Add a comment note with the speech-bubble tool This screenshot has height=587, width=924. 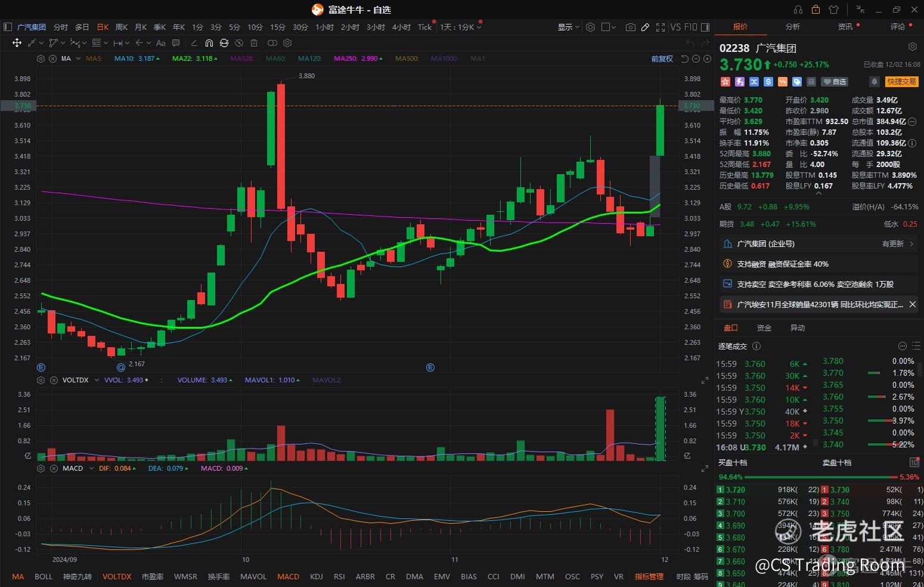176,43
